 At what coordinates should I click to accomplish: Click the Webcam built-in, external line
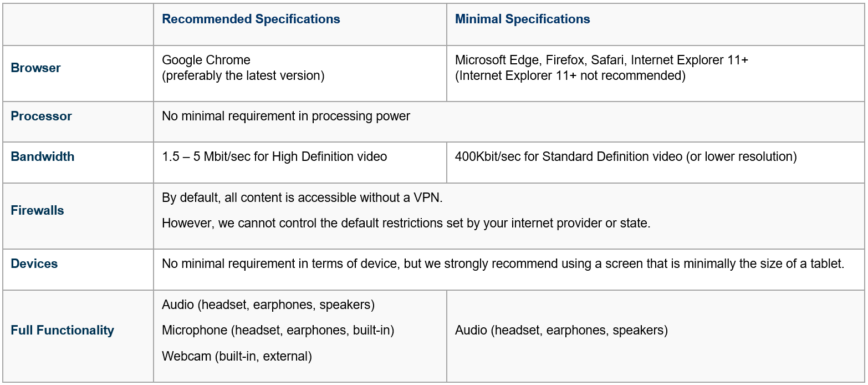point(237,356)
